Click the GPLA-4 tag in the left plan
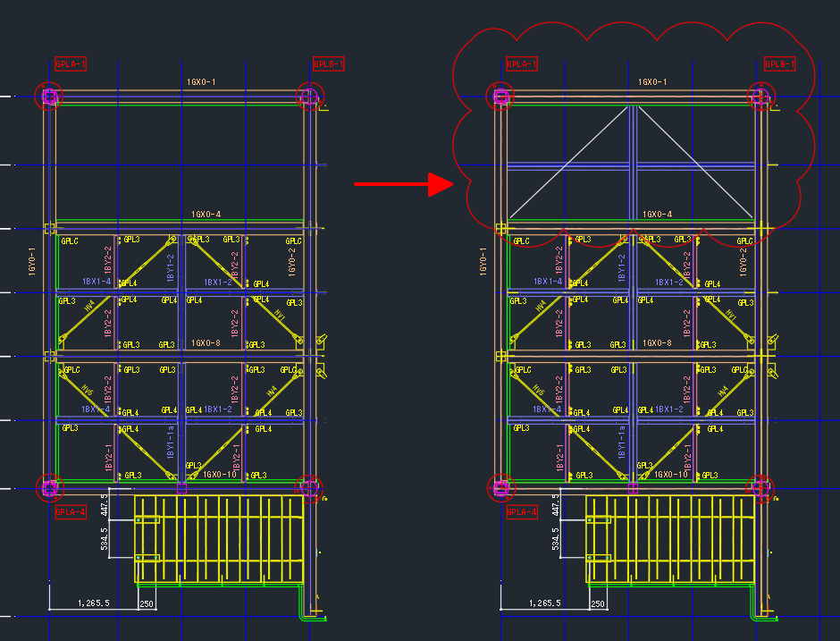 [71, 512]
